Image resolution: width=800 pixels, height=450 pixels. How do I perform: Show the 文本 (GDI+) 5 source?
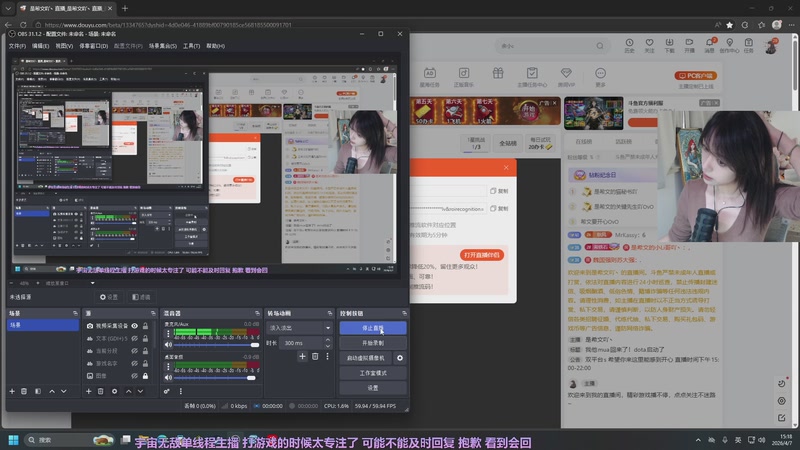click(x=134, y=338)
